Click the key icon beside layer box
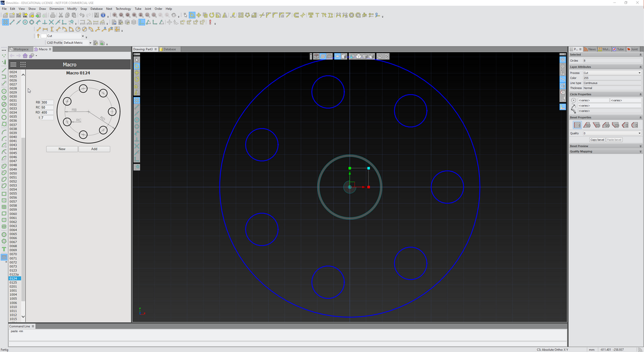 (38, 36)
